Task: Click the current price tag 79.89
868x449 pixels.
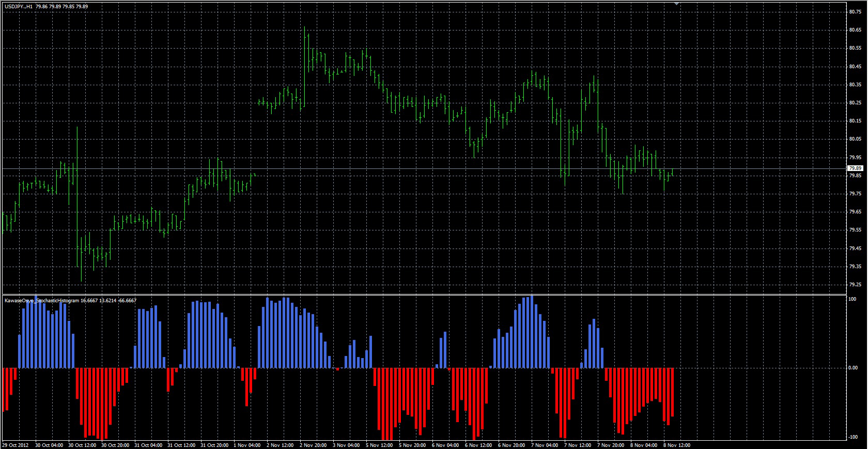Action: click(x=855, y=168)
